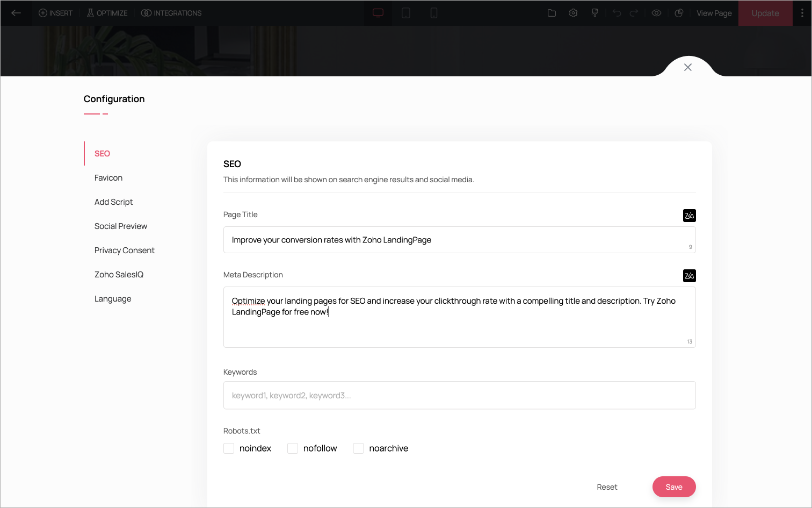Click the Save button
Image resolution: width=812 pixels, height=508 pixels.
coord(674,487)
